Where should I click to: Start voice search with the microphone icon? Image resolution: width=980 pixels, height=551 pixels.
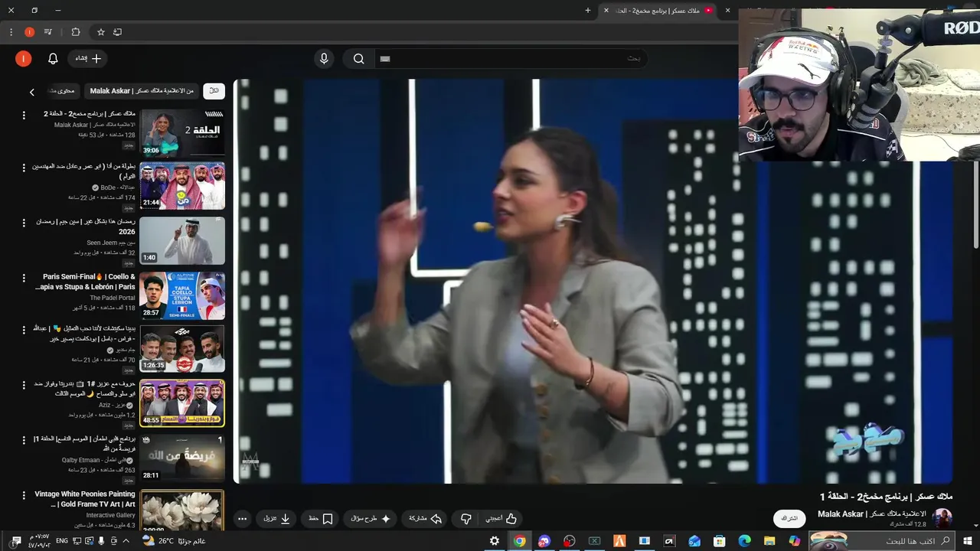pyautogui.click(x=324, y=58)
